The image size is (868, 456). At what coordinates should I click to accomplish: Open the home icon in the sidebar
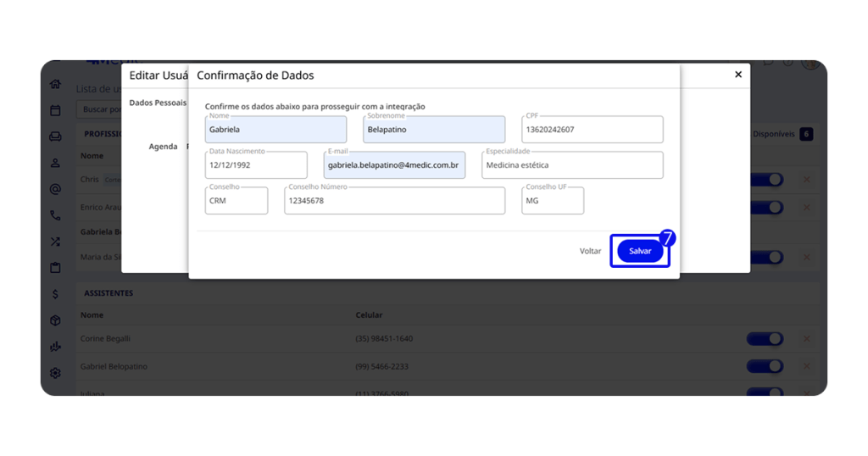pyautogui.click(x=55, y=84)
